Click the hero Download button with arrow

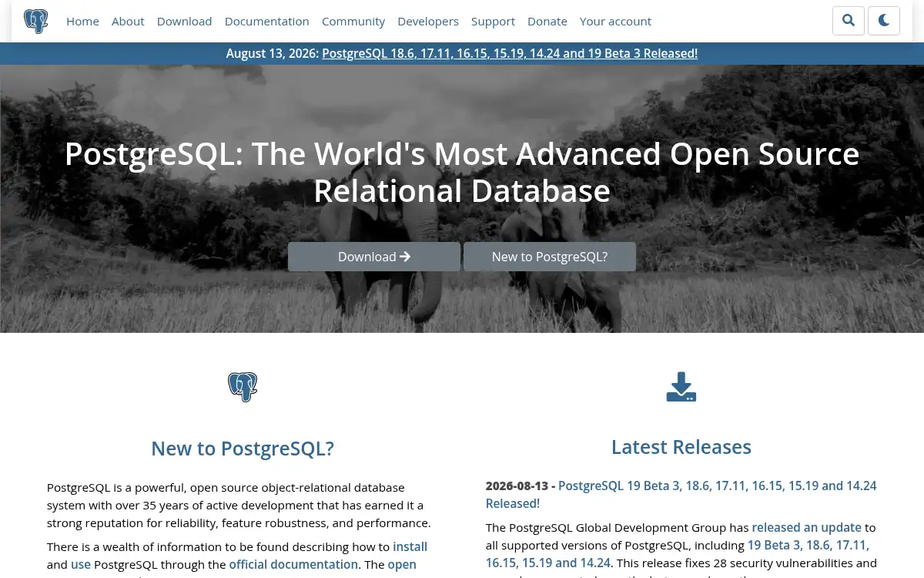pyautogui.click(x=374, y=257)
